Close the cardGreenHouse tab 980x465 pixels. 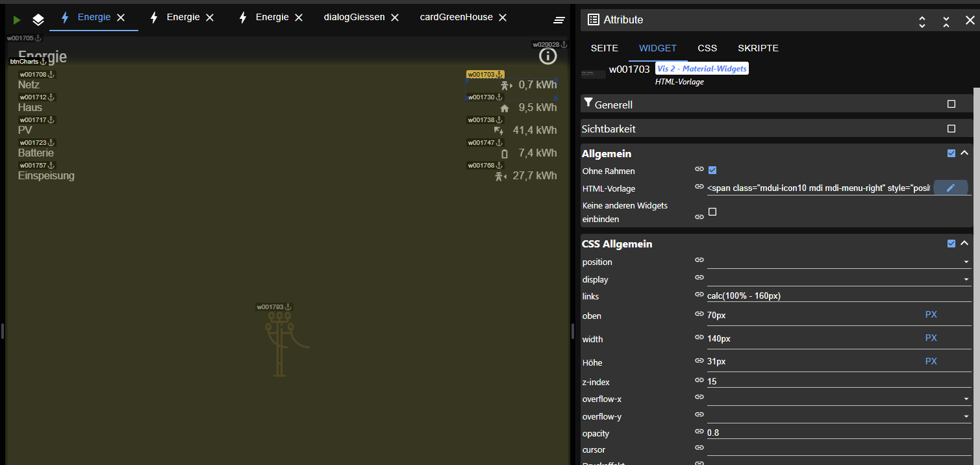point(503,18)
